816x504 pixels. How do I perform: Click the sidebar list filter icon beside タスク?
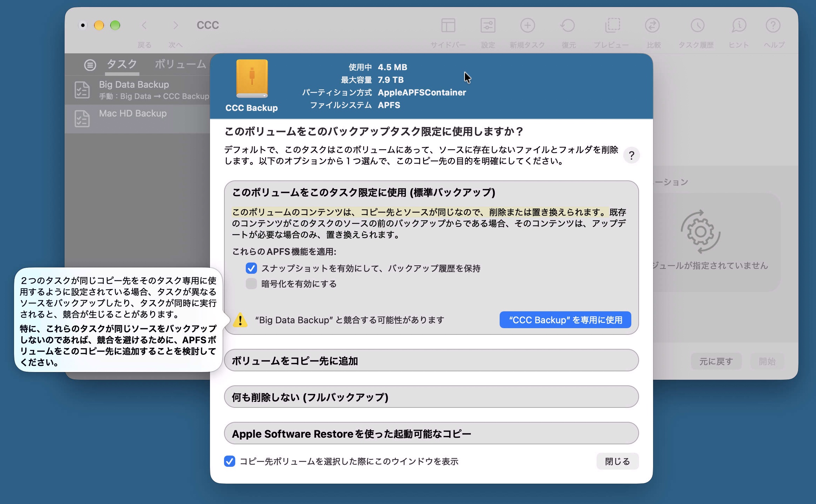point(90,65)
